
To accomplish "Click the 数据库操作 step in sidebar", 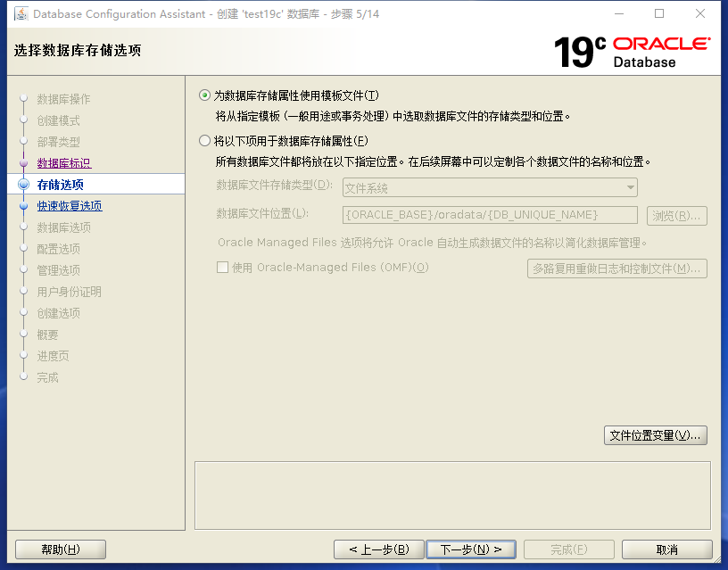I will click(x=63, y=99).
